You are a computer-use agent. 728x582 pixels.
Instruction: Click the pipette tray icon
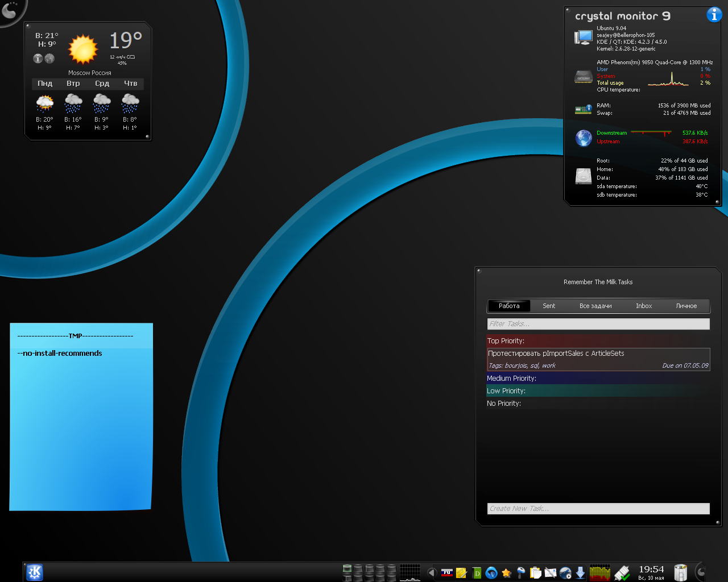(x=521, y=573)
